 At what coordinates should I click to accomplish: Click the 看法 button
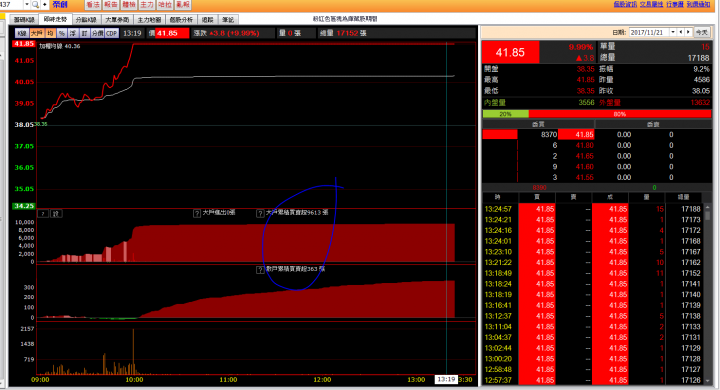(x=93, y=5)
